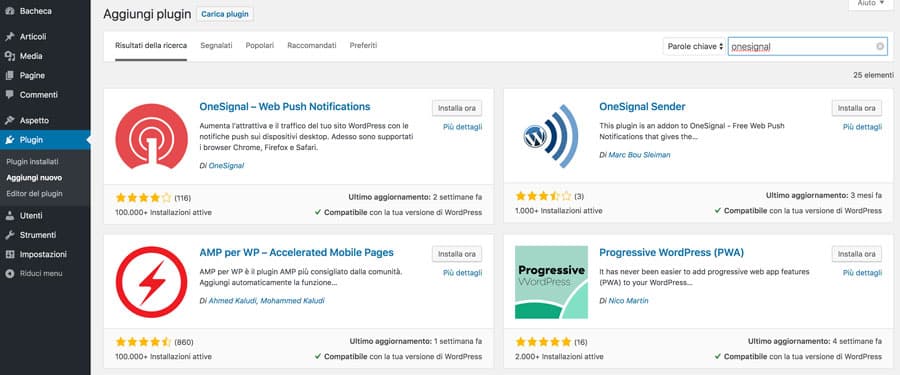
Task: Open Più dettagli for OneSignal Sender
Action: point(863,127)
